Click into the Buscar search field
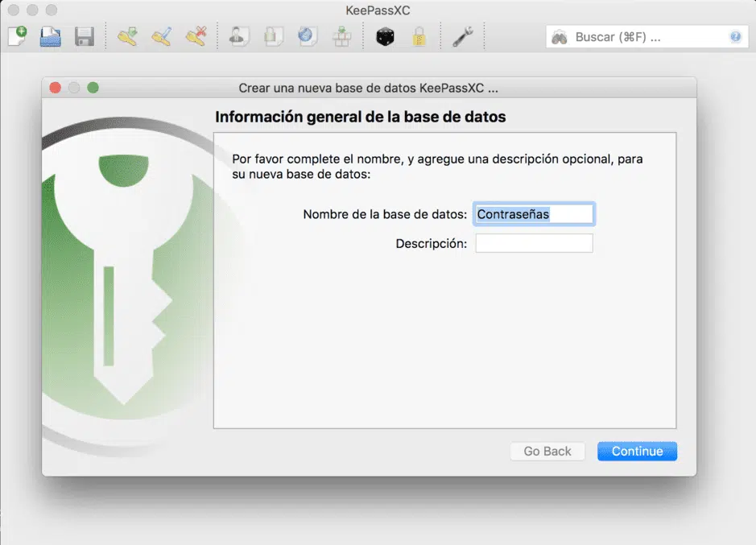Viewport: 756px width, 545px height. (647, 37)
